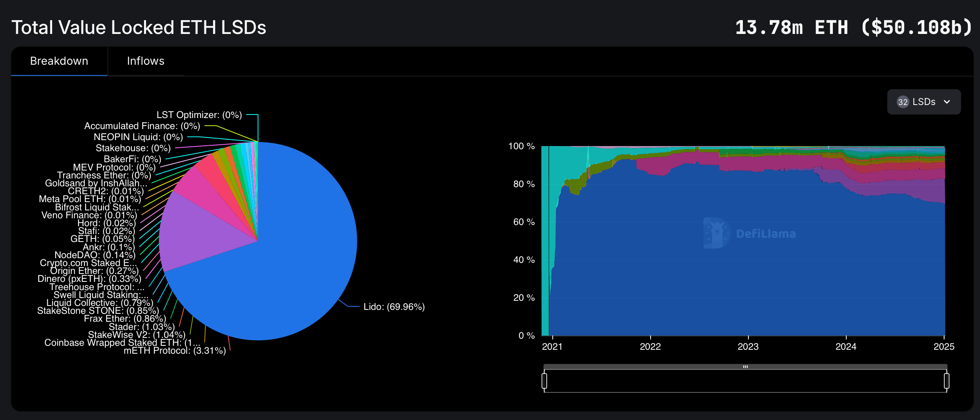Click the Goldsand by InshAllah... label
Viewport: 980px width, 420px height.
point(96,183)
